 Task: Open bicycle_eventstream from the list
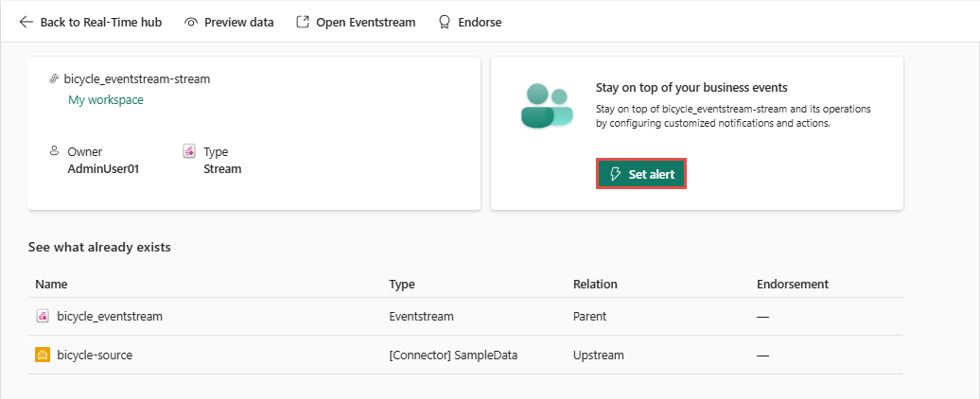[x=110, y=317]
